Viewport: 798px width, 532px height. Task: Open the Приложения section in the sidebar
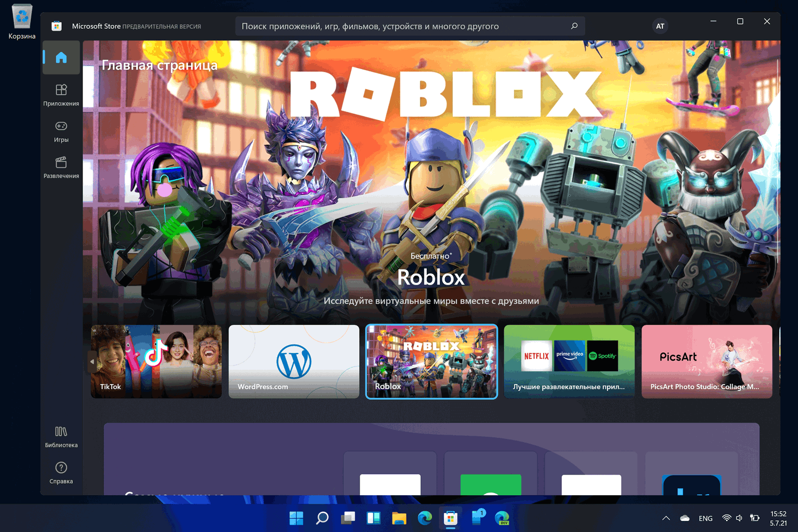(x=61, y=95)
